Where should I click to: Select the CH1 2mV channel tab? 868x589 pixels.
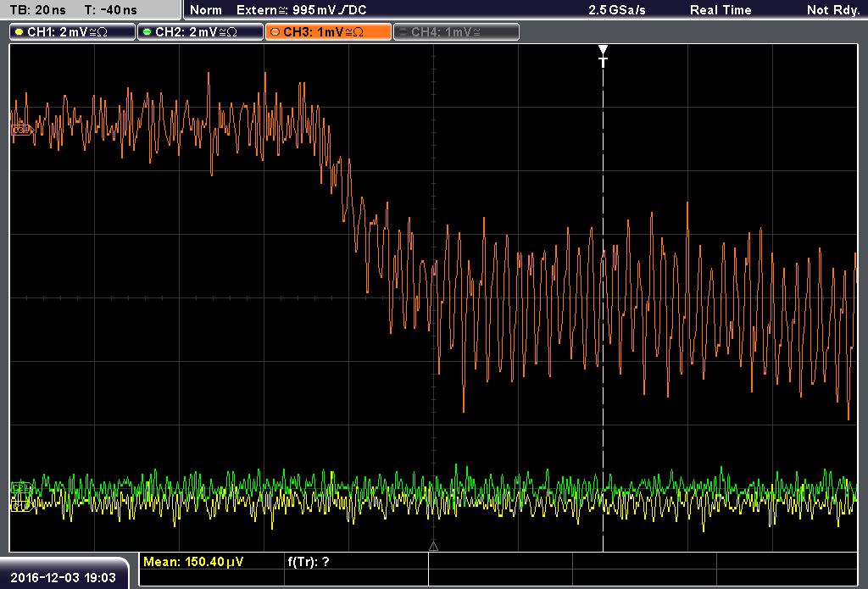72,31
